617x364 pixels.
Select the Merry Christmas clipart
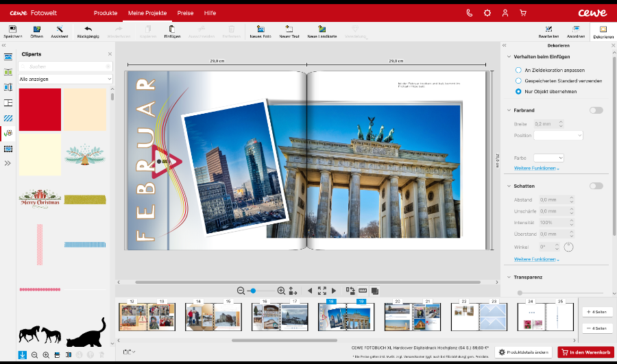coord(40,198)
